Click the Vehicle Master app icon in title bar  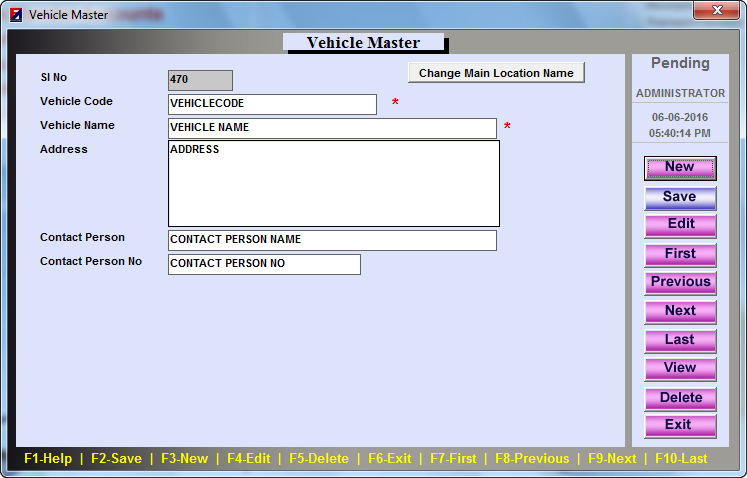tap(16, 15)
